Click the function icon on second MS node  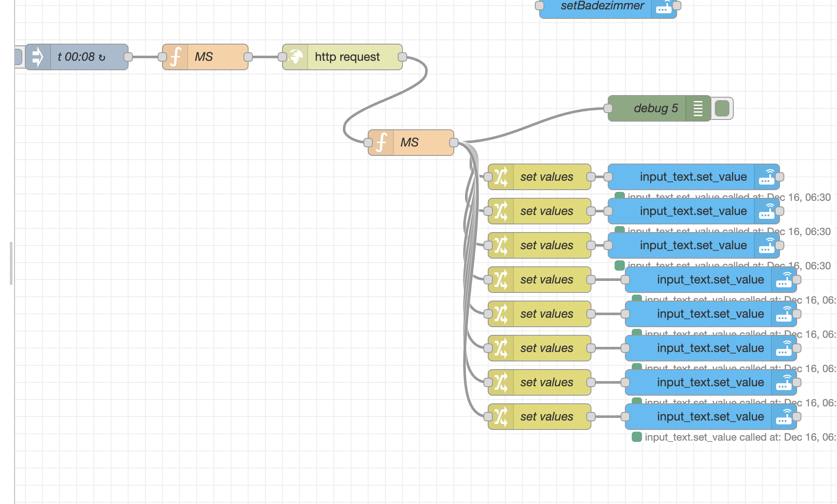pyautogui.click(x=381, y=143)
